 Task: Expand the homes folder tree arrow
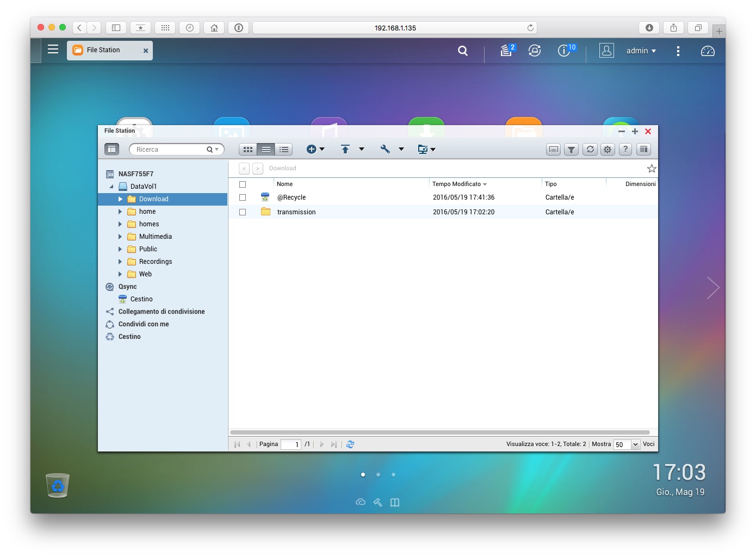tap(120, 224)
